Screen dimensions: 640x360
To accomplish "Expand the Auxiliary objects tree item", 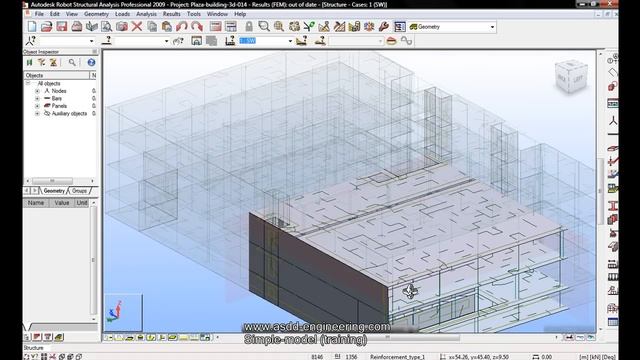I will pyautogui.click(x=37, y=113).
